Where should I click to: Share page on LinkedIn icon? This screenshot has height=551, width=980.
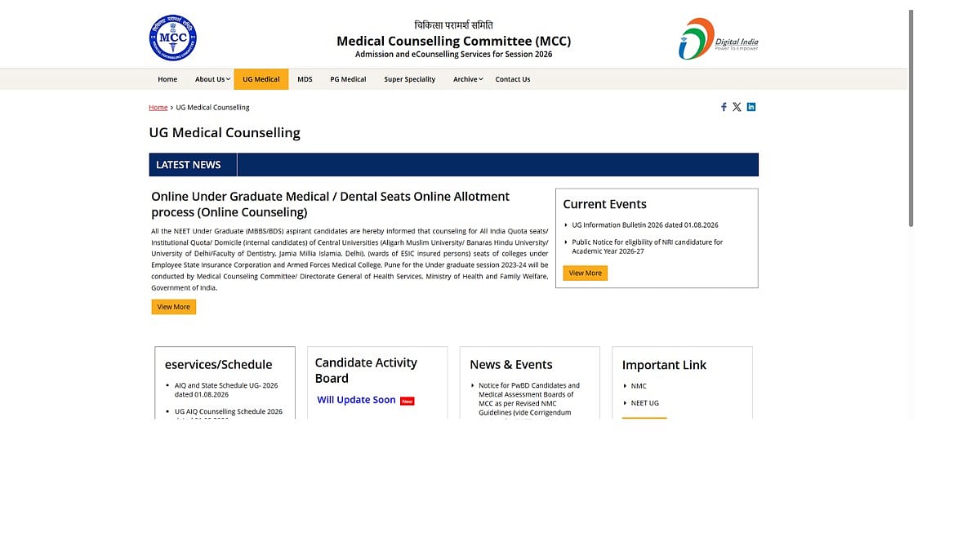tap(751, 107)
